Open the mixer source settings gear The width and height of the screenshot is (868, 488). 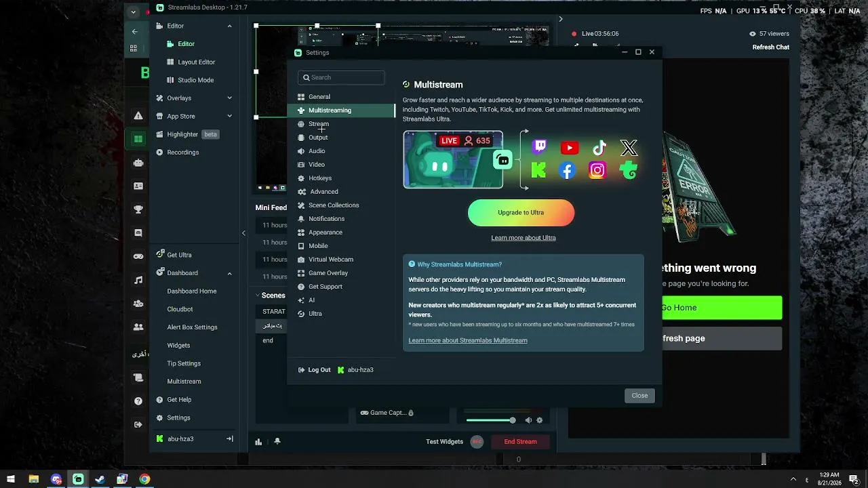(x=540, y=420)
